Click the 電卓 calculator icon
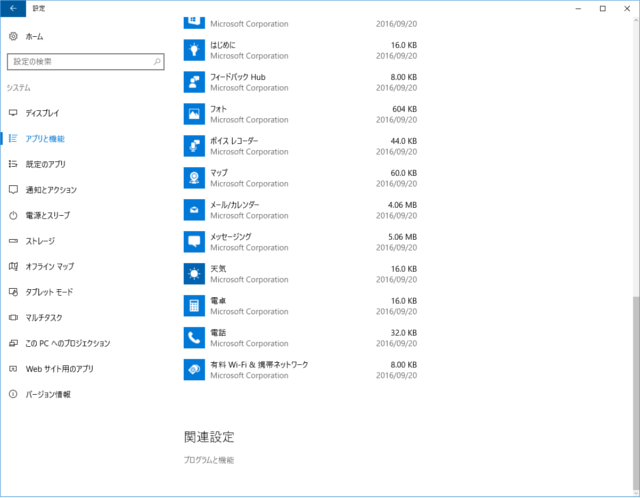This screenshot has height=498, width=640. [x=194, y=306]
